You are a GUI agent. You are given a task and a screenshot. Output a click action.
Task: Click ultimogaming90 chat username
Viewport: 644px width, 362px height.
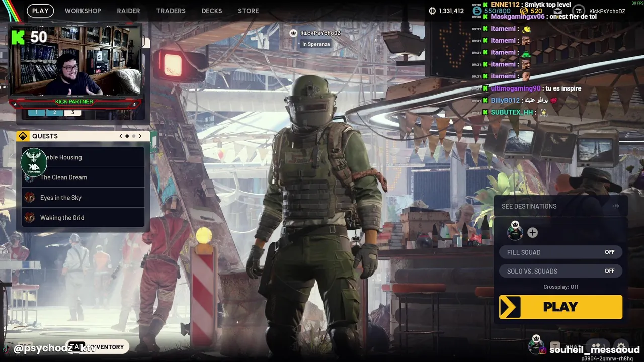click(515, 88)
